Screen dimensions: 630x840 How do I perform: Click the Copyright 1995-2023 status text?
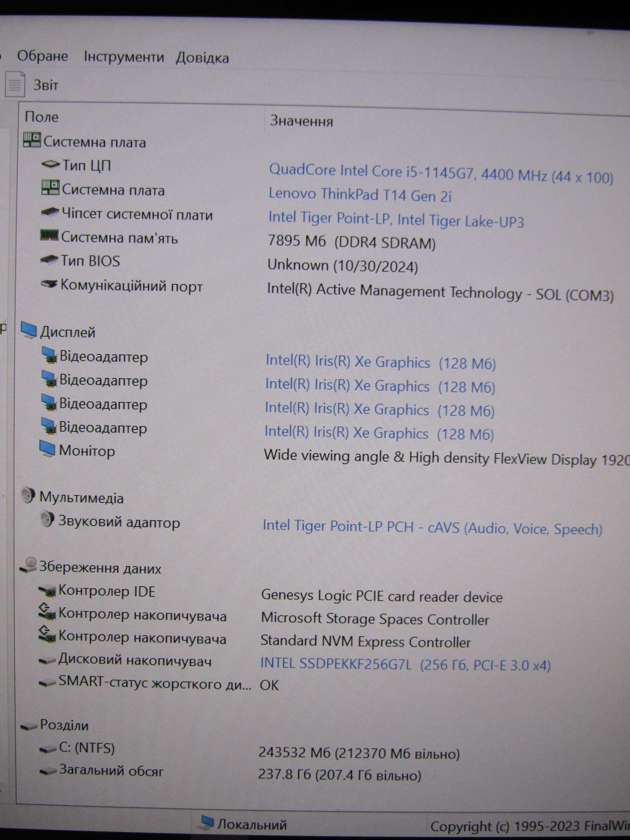coord(530,826)
